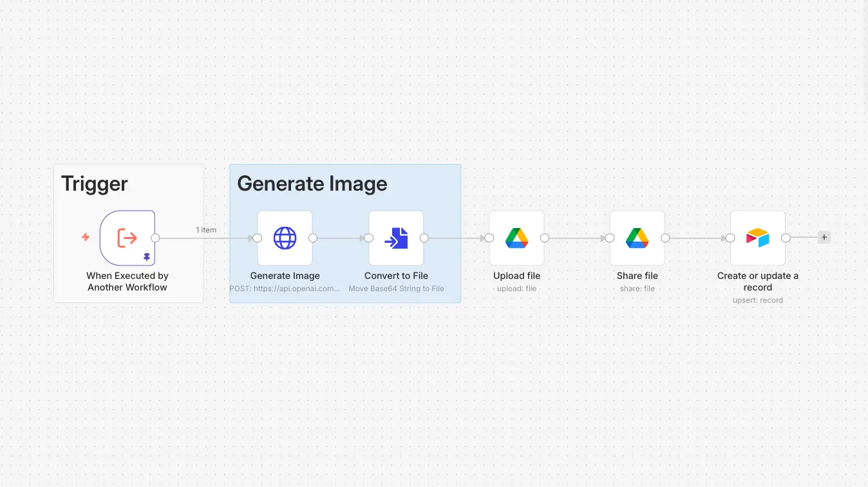
Task: Click the 'Share file' node label
Action: pyautogui.click(x=637, y=276)
